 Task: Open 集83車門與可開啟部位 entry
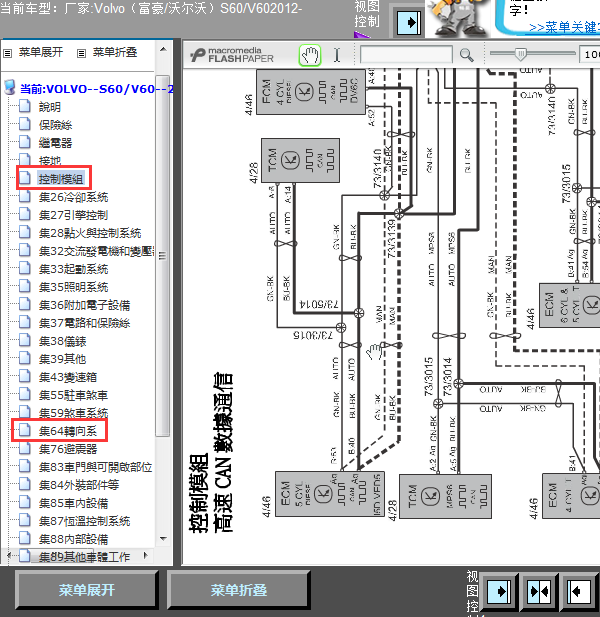click(x=95, y=467)
